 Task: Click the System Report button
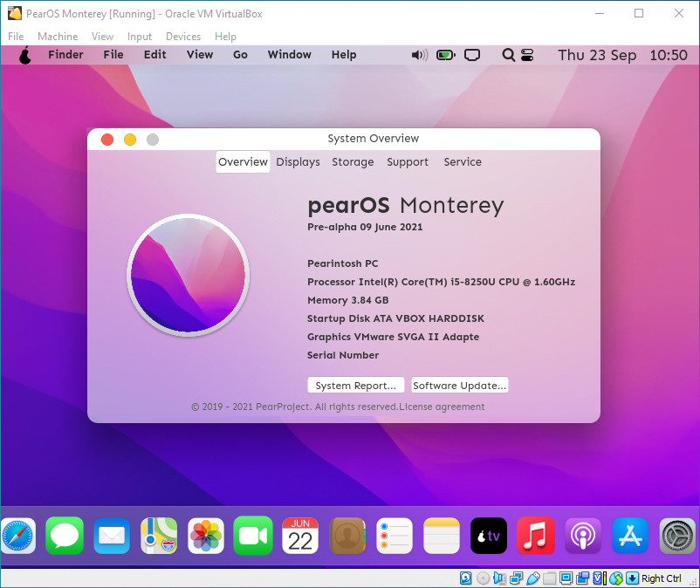click(356, 386)
